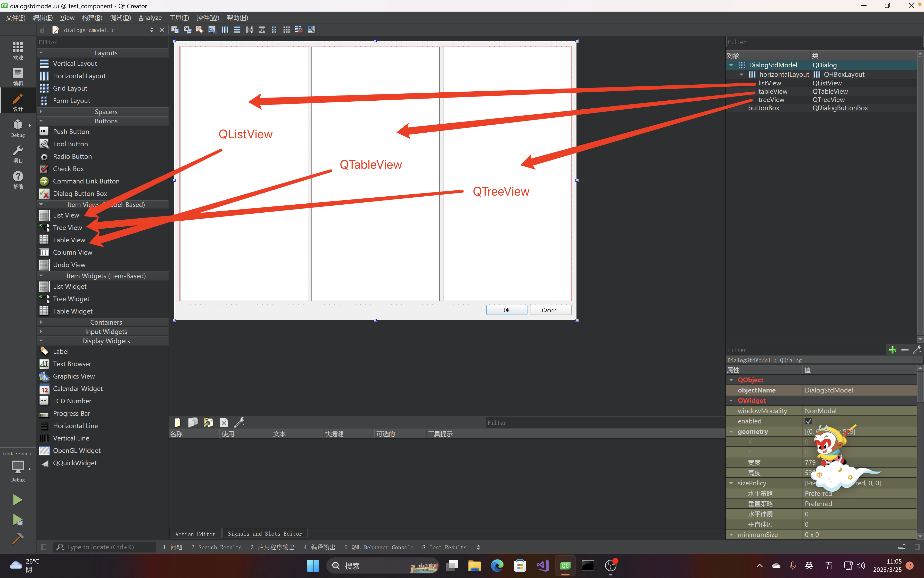Open the Edit (编辑) mode in the sidebar

18,76
